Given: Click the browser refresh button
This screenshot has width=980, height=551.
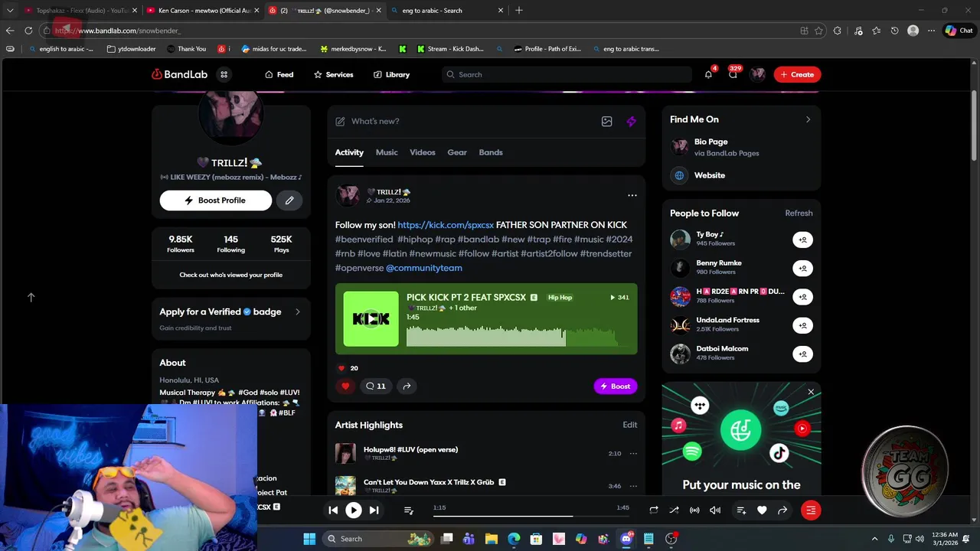Looking at the screenshot, I should click(28, 31).
